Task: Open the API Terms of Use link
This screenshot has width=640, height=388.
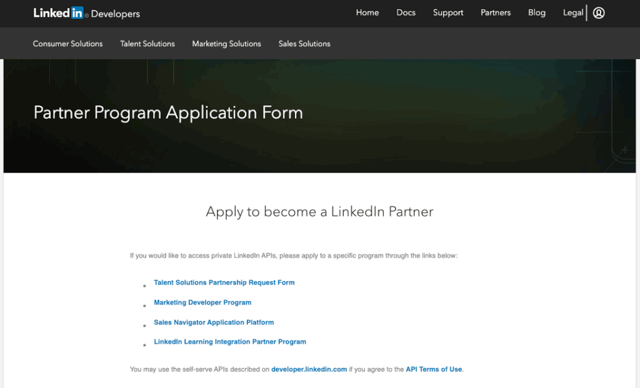Action: click(434, 369)
